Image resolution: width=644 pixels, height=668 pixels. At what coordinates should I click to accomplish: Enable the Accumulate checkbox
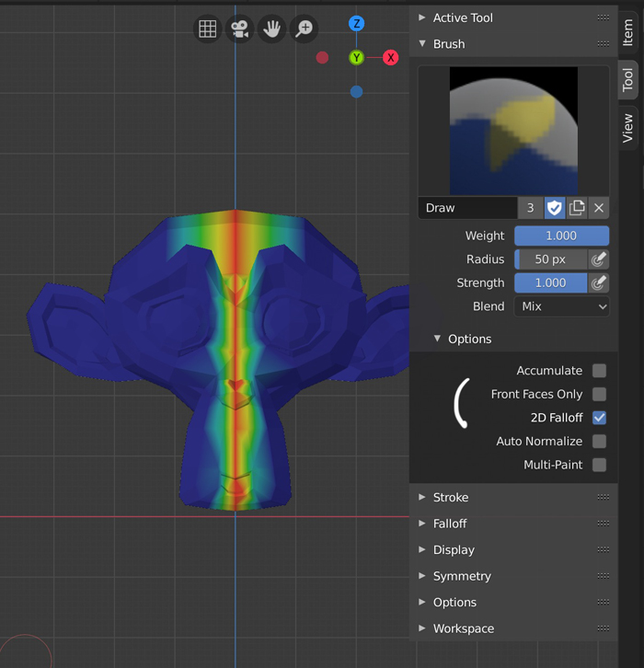tap(599, 371)
